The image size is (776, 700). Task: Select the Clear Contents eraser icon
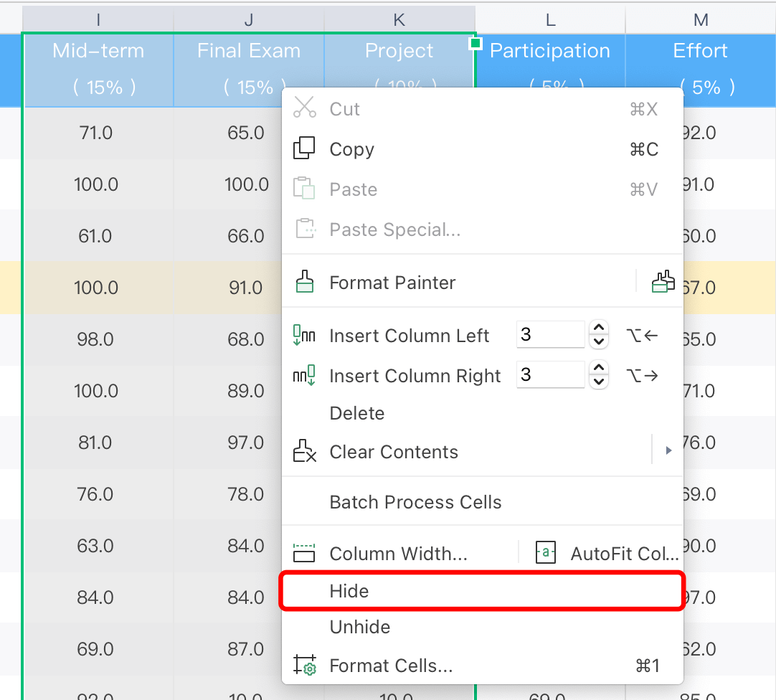tap(305, 451)
